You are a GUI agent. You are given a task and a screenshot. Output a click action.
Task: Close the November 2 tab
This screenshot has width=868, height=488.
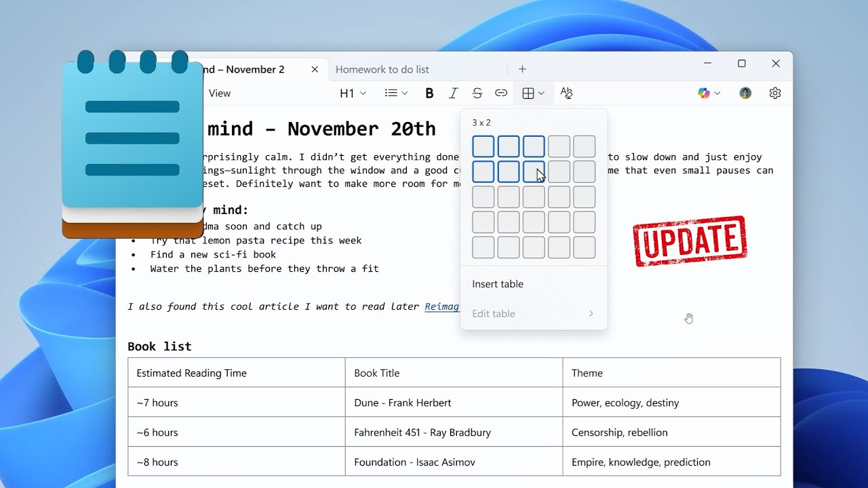[315, 69]
